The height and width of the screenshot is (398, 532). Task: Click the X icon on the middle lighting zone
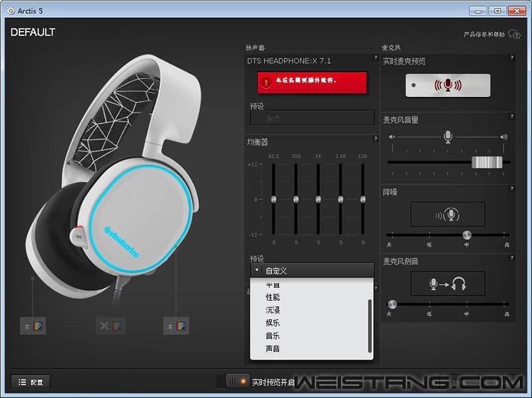coord(104,326)
